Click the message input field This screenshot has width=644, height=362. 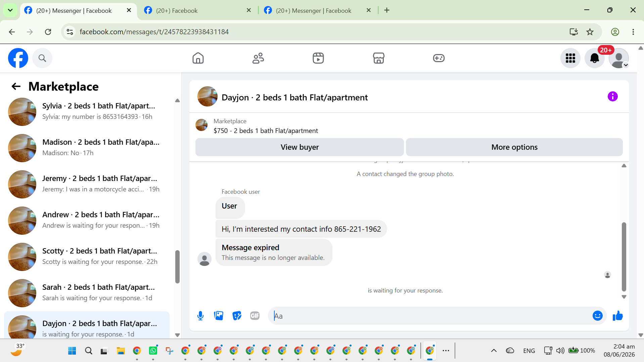pyautogui.click(x=430, y=316)
